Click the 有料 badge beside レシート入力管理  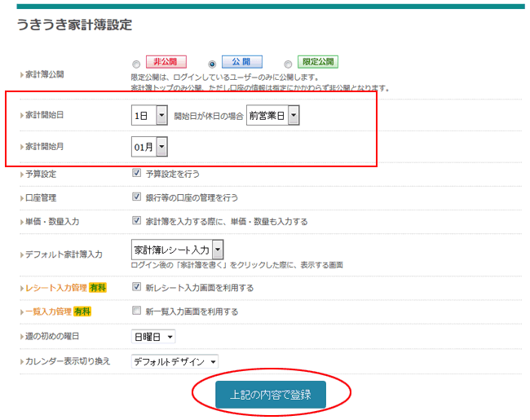click(x=98, y=288)
